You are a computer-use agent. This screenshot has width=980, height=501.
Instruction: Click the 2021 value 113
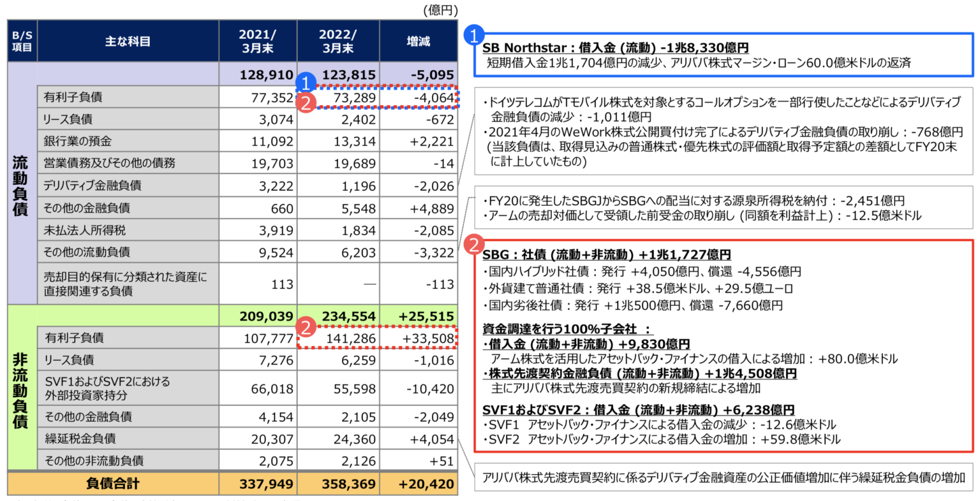tap(283, 284)
